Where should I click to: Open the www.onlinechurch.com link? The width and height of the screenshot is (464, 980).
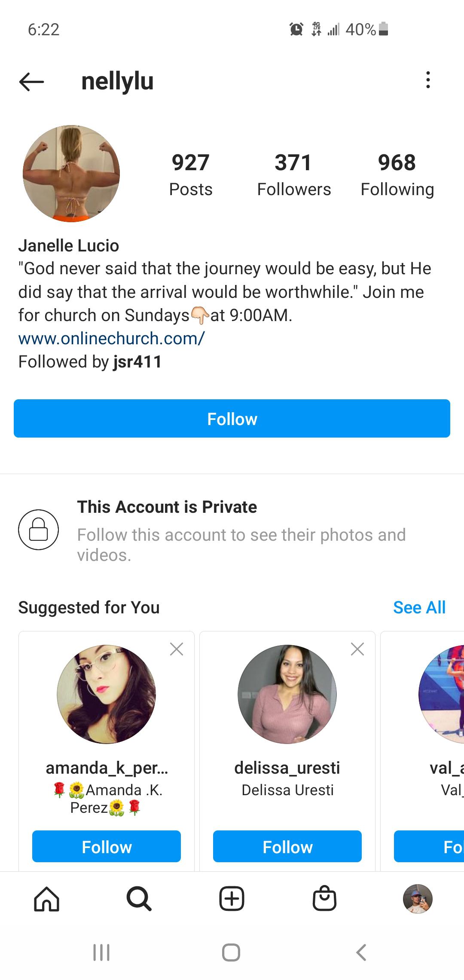(x=112, y=339)
